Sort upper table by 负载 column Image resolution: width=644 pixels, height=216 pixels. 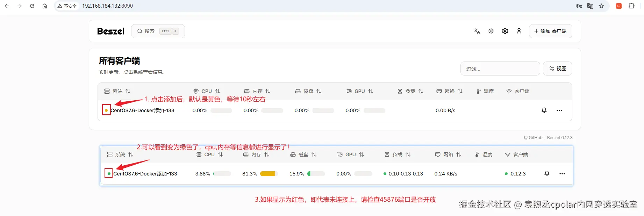click(410, 91)
